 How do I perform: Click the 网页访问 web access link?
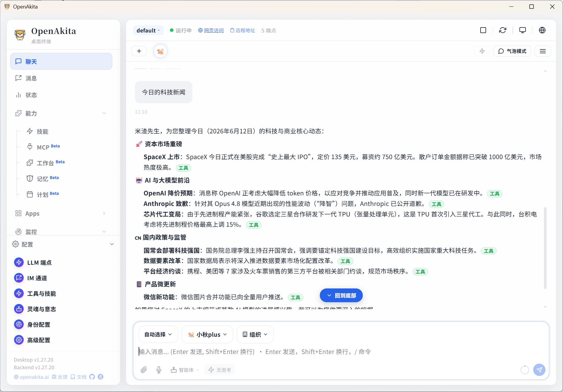tap(211, 30)
